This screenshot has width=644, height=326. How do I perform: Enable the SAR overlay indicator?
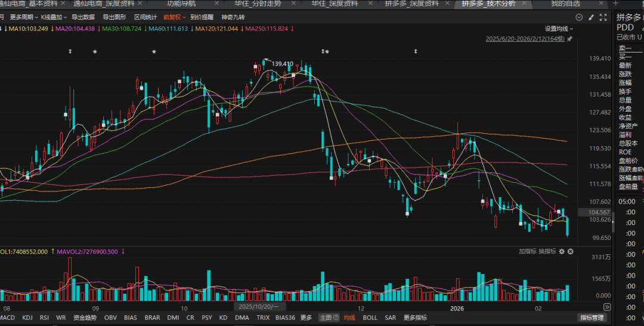point(390,318)
